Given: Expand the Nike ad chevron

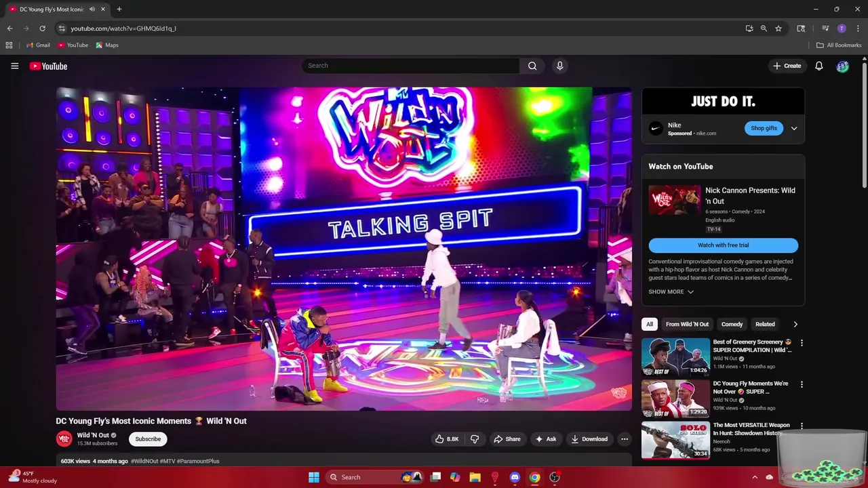Looking at the screenshot, I should pyautogui.click(x=793, y=128).
